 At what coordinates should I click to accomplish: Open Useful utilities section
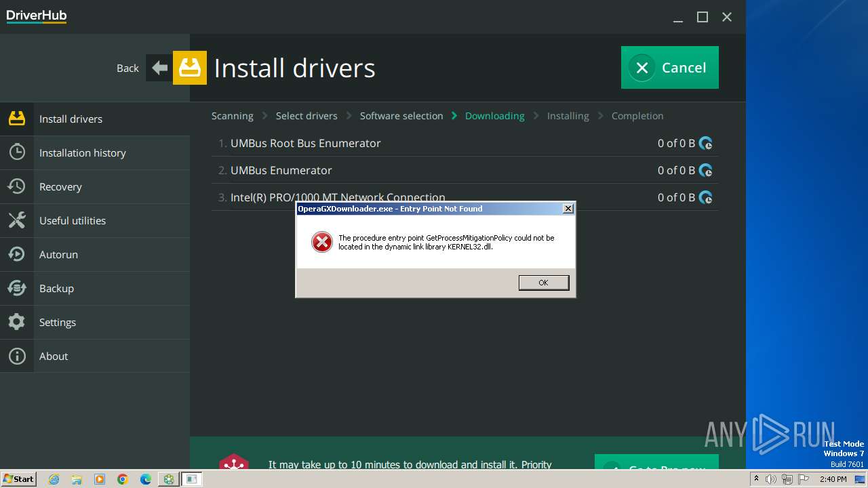(x=95, y=220)
